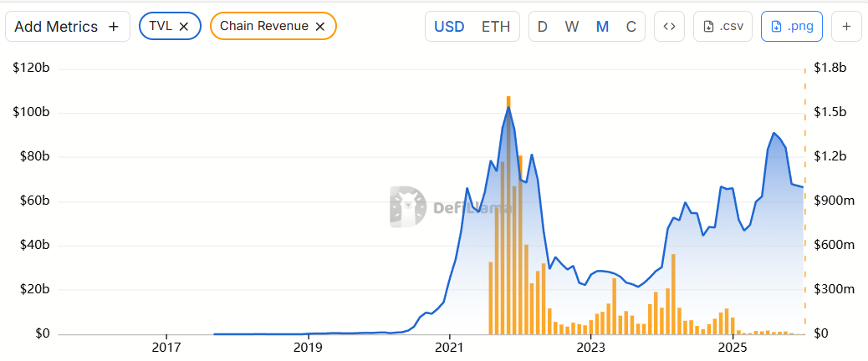This screenshot has height=361, width=868.
Task: Click the $1.8b right axis label
Action: coord(831,68)
